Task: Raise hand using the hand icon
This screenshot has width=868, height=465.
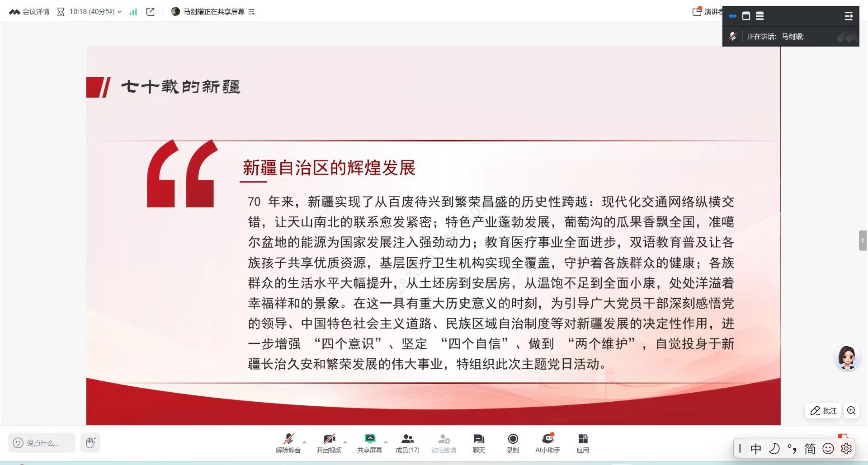Action: click(x=90, y=442)
